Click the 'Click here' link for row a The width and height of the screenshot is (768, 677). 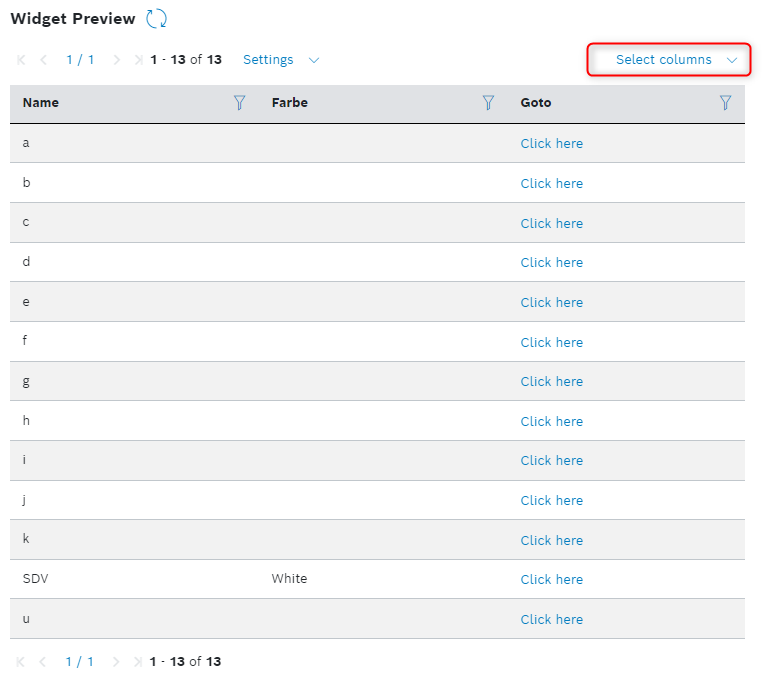tap(551, 144)
